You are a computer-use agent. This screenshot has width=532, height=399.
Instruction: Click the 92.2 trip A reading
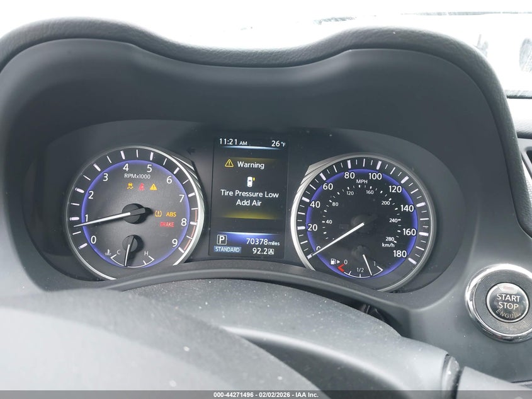(259, 251)
